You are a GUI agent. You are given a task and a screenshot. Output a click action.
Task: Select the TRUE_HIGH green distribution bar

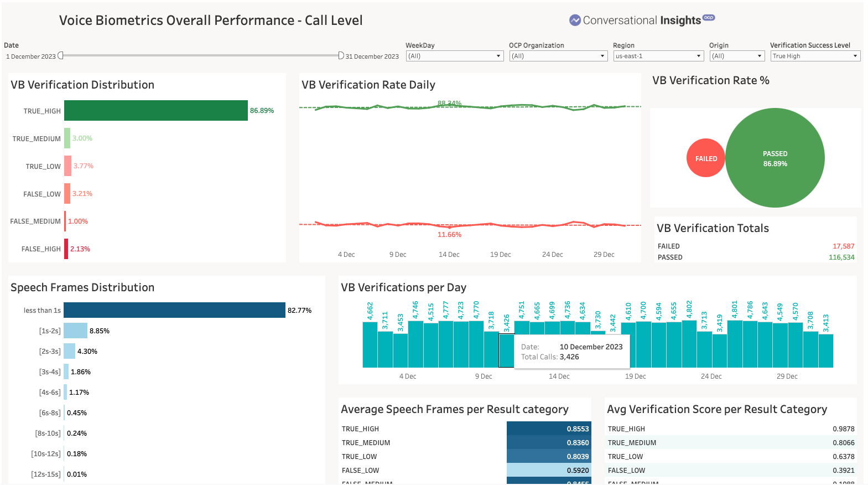155,111
